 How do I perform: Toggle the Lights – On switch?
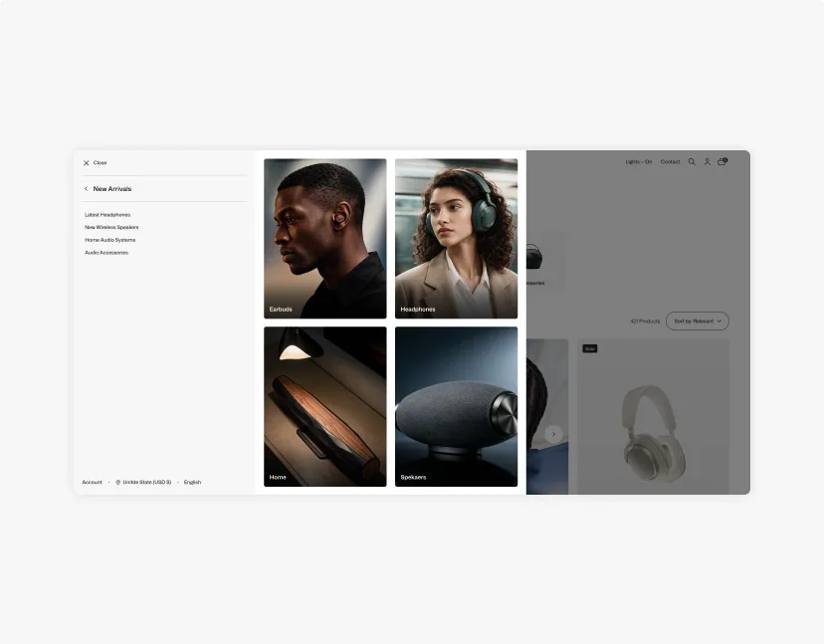coord(639,162)
